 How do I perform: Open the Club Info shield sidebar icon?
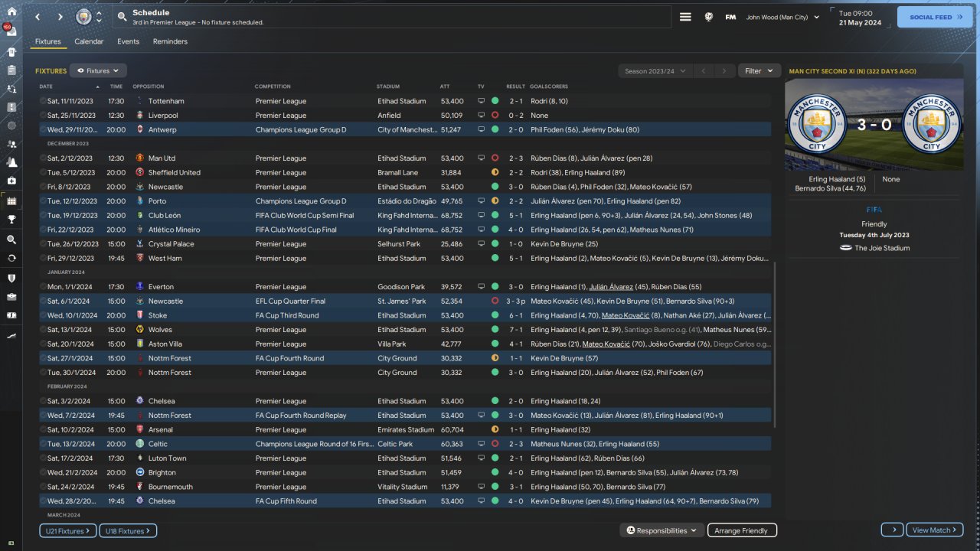tap(11, 278)
